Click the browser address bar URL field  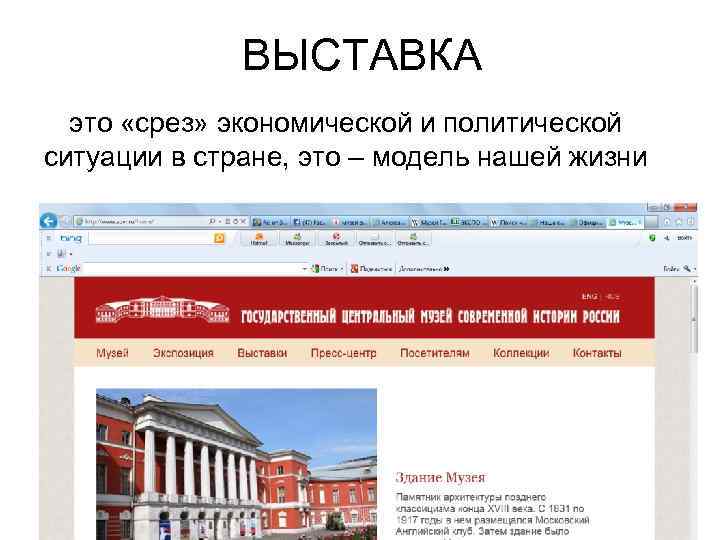[140, 222]
